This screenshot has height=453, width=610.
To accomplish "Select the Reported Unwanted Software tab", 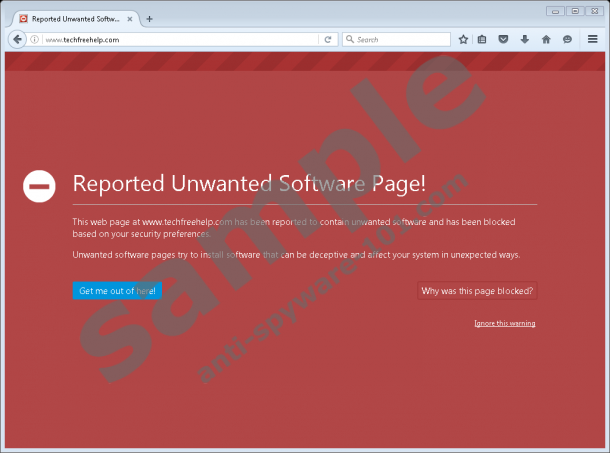I will pos(72,18).
